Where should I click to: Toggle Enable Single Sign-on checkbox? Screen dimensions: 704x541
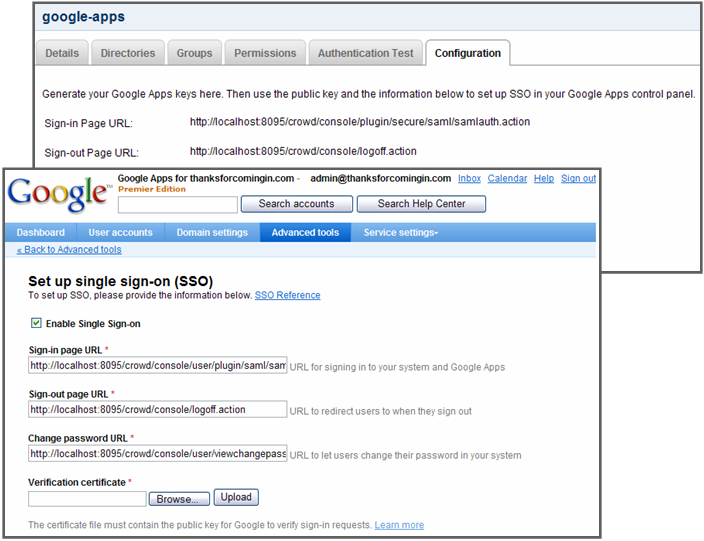[x=36, y=323]
